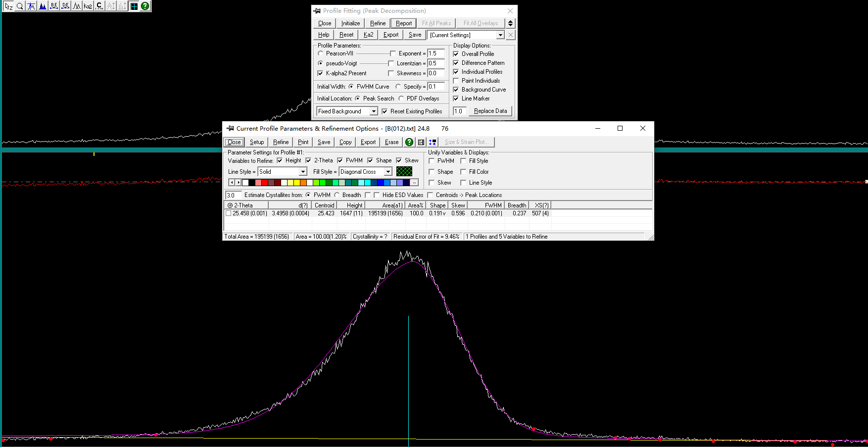Click up-down arrows beside Fit All Overlays
The height and width of the screenshot is (447, 868).
point(511,23)
